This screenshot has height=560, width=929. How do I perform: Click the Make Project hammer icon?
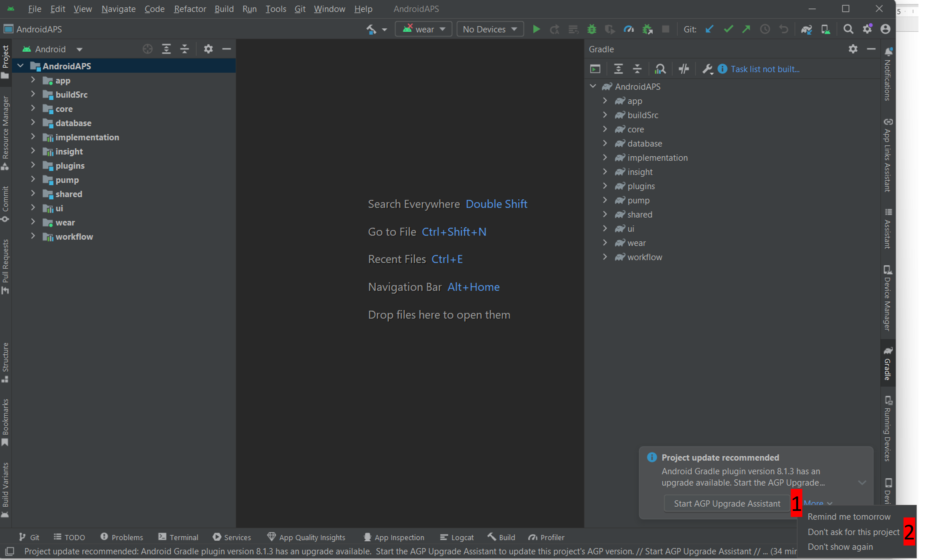click(371, 29)
